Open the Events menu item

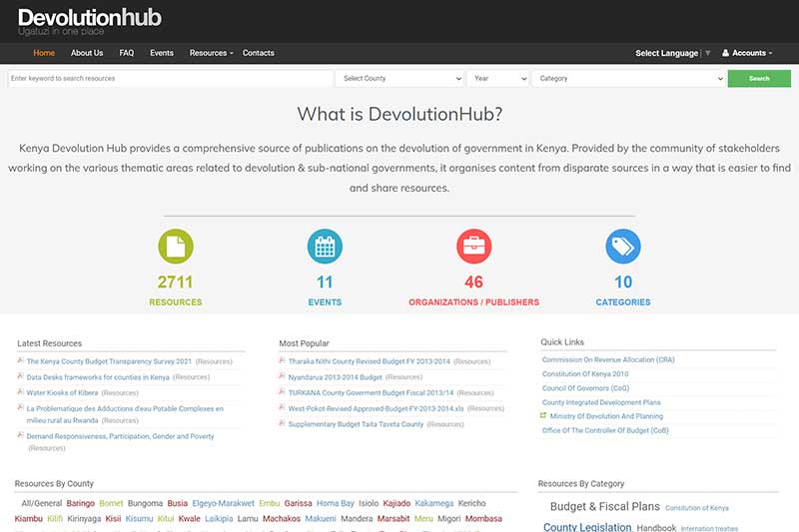(x=162, y=53)
